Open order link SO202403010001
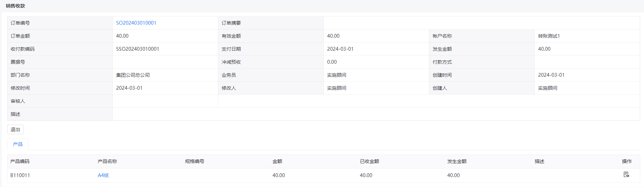 point(136,23)
